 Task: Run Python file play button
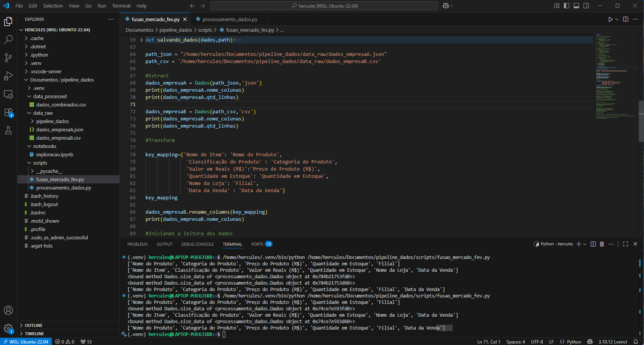pos(610,19)
